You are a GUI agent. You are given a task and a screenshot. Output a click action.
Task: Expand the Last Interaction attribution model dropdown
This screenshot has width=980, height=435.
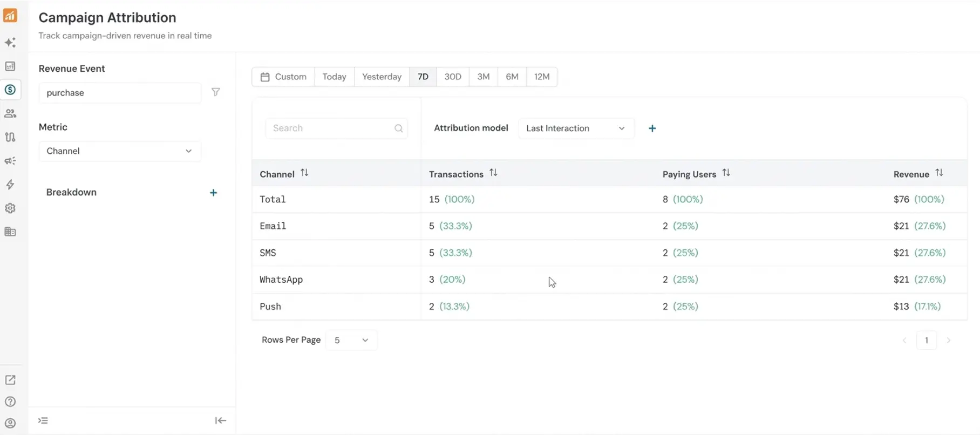click(x=575, y=128)
